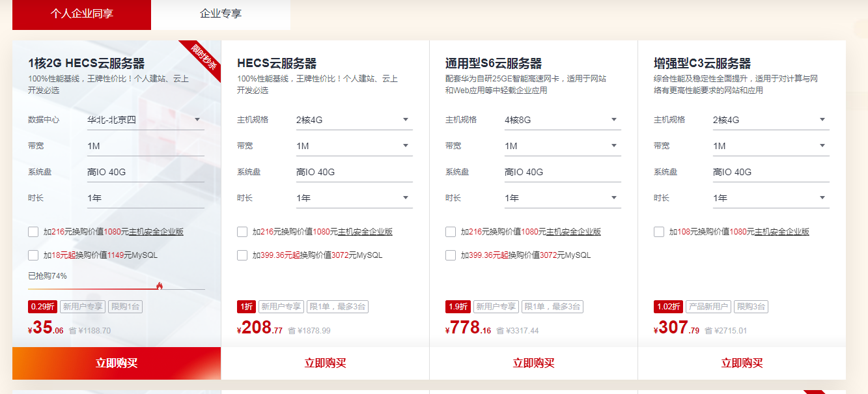Click price ¥307.79 on 增强型C3 card
Screen dimensions: 868x394
click(677, 328)
